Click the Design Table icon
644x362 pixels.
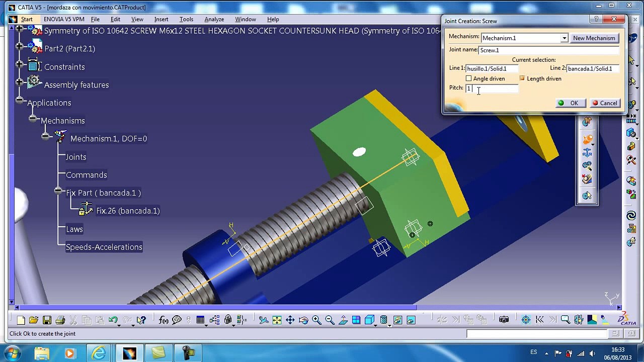pyautogui.click(x=200, y=320)
